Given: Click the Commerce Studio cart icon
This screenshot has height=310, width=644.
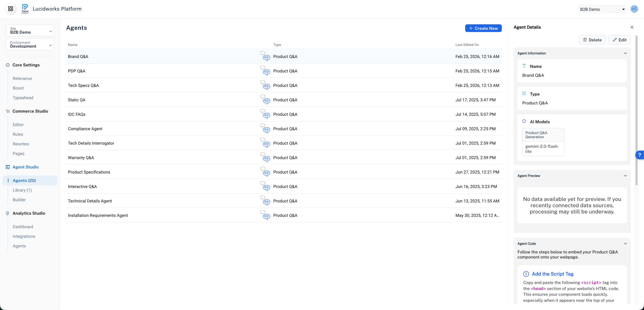Looking at the screenshot, I should (8, 111).
